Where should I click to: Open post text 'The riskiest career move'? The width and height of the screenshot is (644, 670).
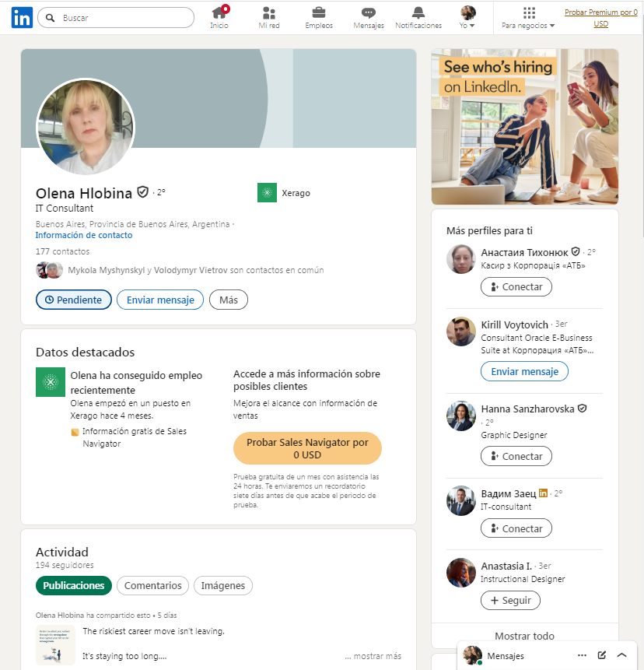(x=153, y=631)
